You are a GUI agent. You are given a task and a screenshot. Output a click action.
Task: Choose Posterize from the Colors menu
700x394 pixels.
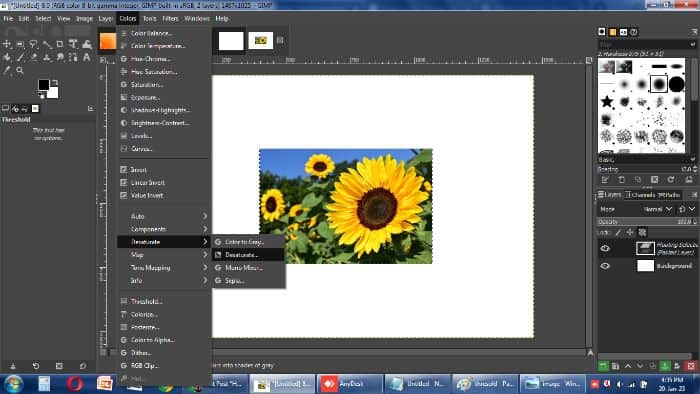164,327
